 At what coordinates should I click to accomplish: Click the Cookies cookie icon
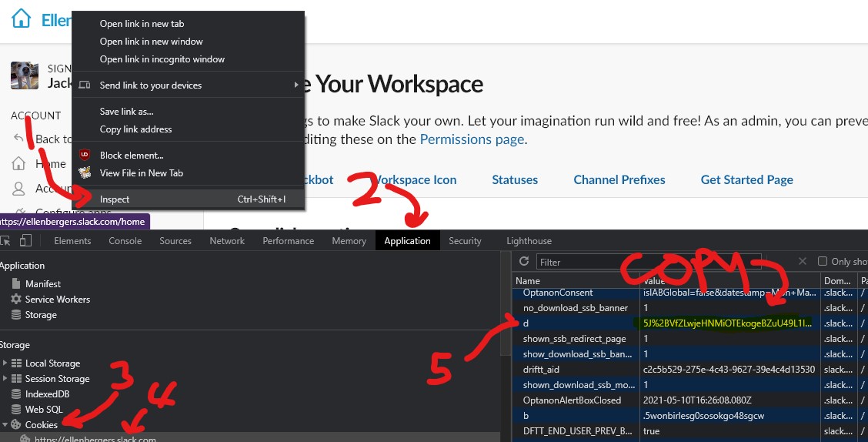[x=16, y=425]
